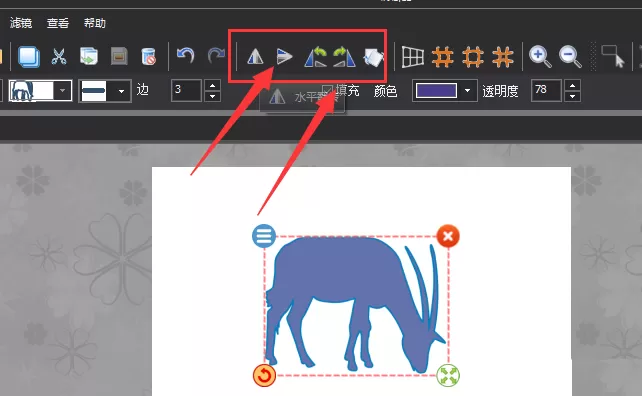
Task: Click the Cut scissors icon
Action: (x=59, y=57)
